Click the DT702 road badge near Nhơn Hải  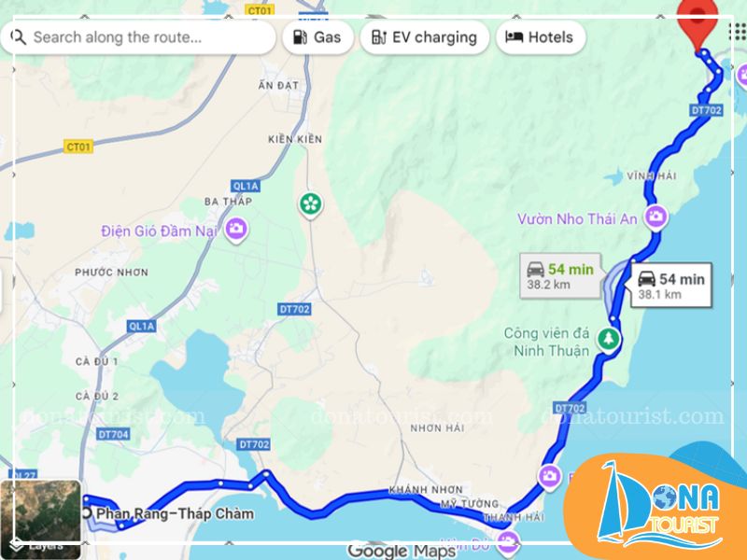pos(570,408)
